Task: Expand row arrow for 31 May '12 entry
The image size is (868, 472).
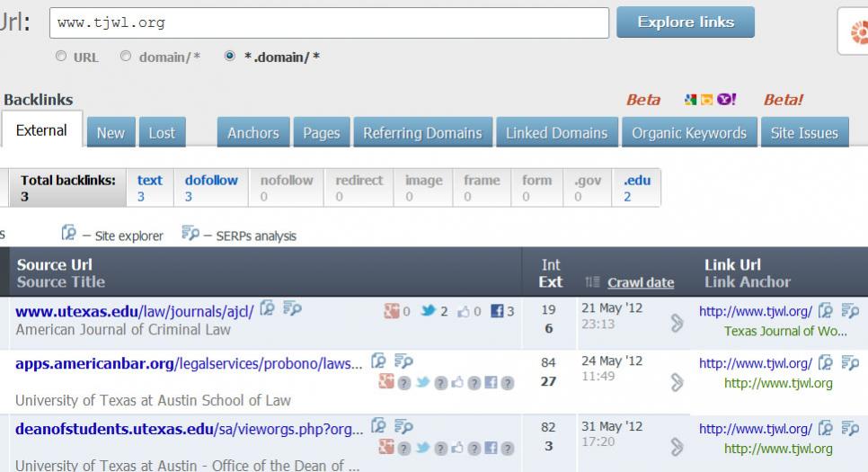Action: point(677,447)
